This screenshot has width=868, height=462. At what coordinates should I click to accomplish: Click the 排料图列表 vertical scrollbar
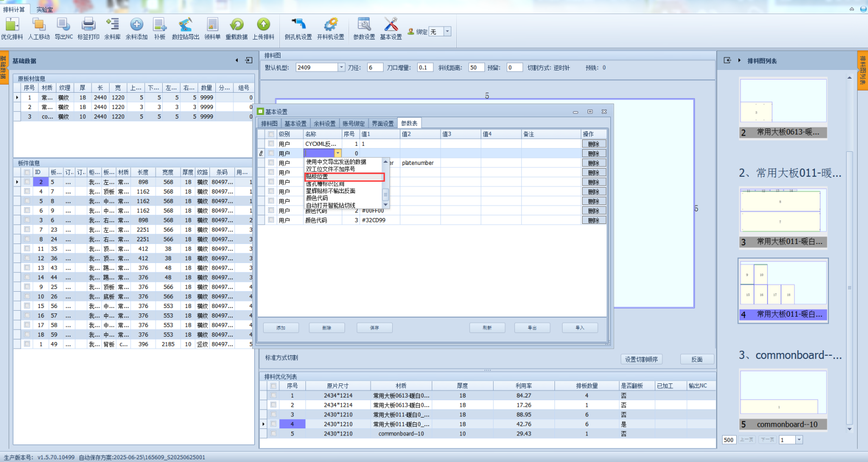850,287
